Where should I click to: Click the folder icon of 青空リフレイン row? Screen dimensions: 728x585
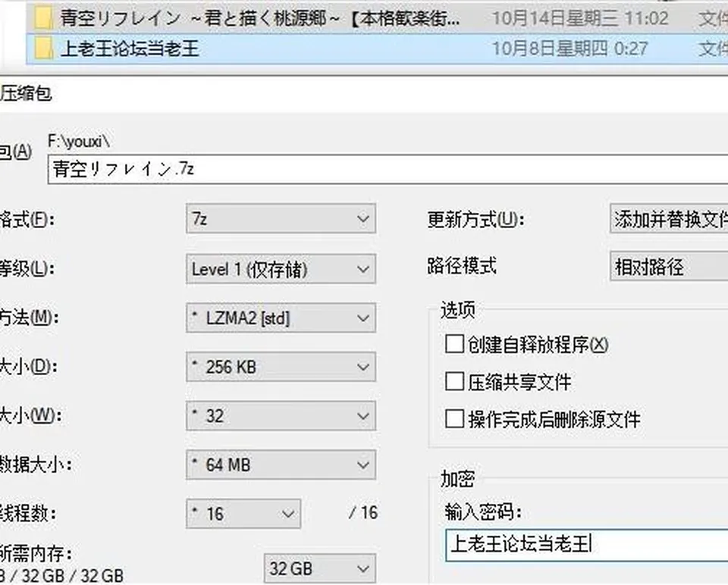click(42, 18)
